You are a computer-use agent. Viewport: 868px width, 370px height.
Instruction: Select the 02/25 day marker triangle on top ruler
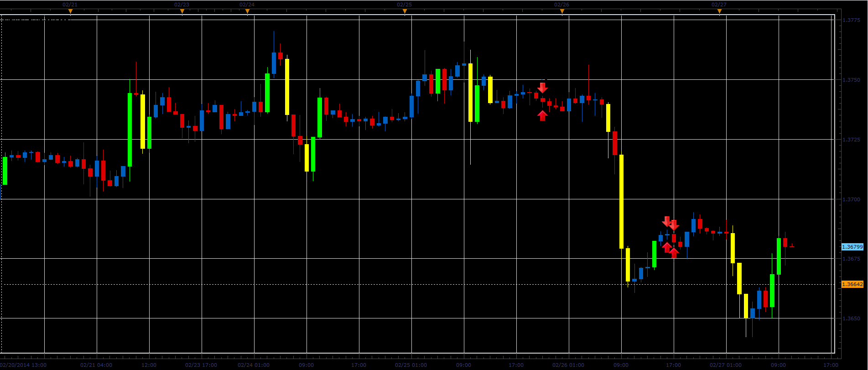pyautogui.click(x=405, y=11)
